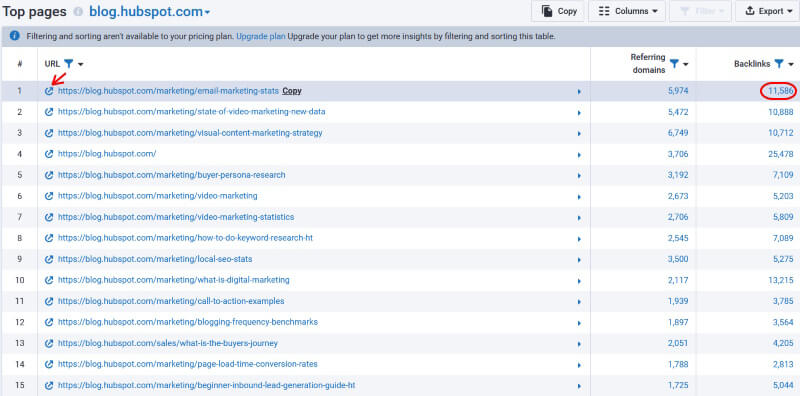The image size is (800, 396).
Task: Expand row arrow for what-is-digital-marketing
Action: pyautogui.click(x=579, y=281)
